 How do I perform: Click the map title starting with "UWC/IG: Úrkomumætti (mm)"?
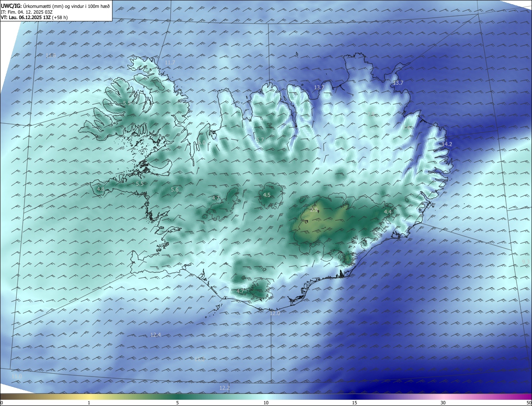(x=55, y=6)
